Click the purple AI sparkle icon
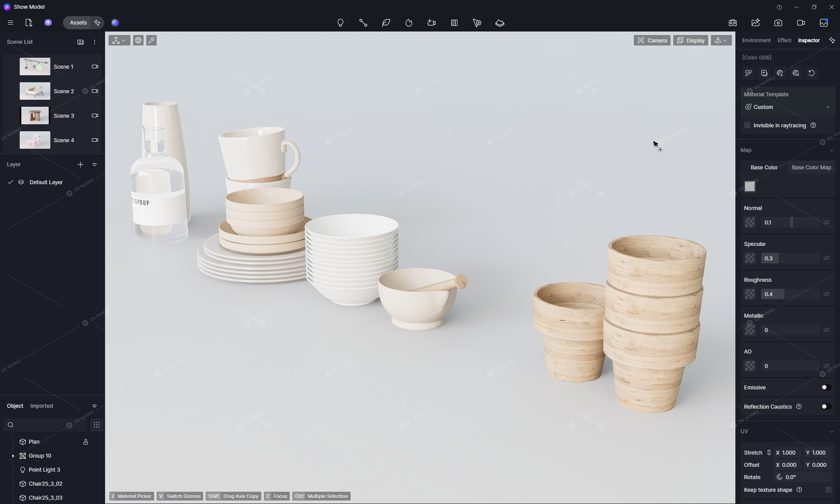This screenshot has height=504, width=840. click(x=48, y=23)
